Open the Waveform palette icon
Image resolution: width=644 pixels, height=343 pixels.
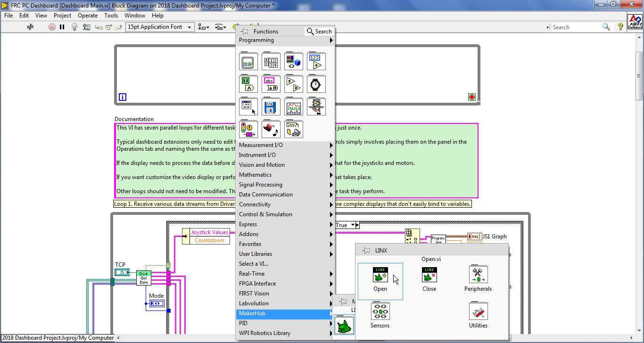pos(293,107)
